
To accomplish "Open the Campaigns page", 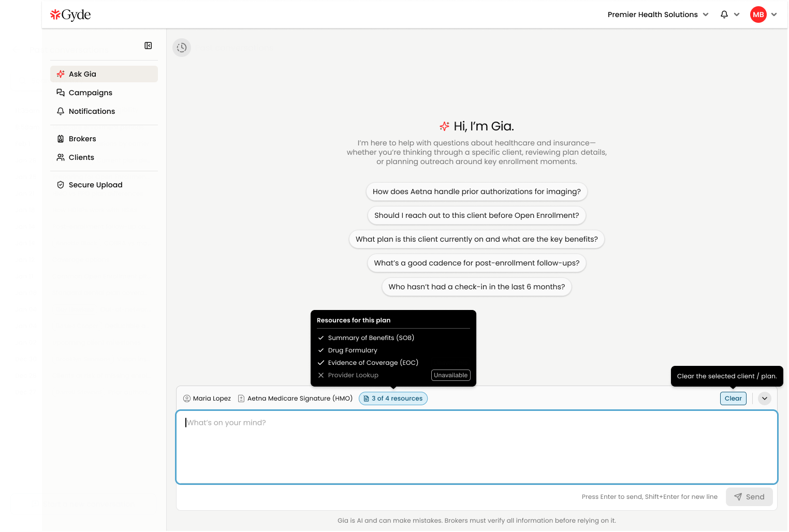I will (104, 93).
